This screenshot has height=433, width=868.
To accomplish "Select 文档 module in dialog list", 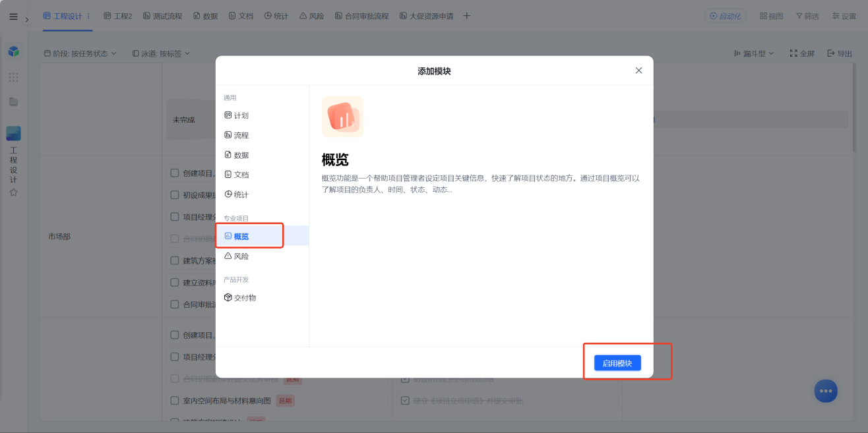I will (263, 175).
